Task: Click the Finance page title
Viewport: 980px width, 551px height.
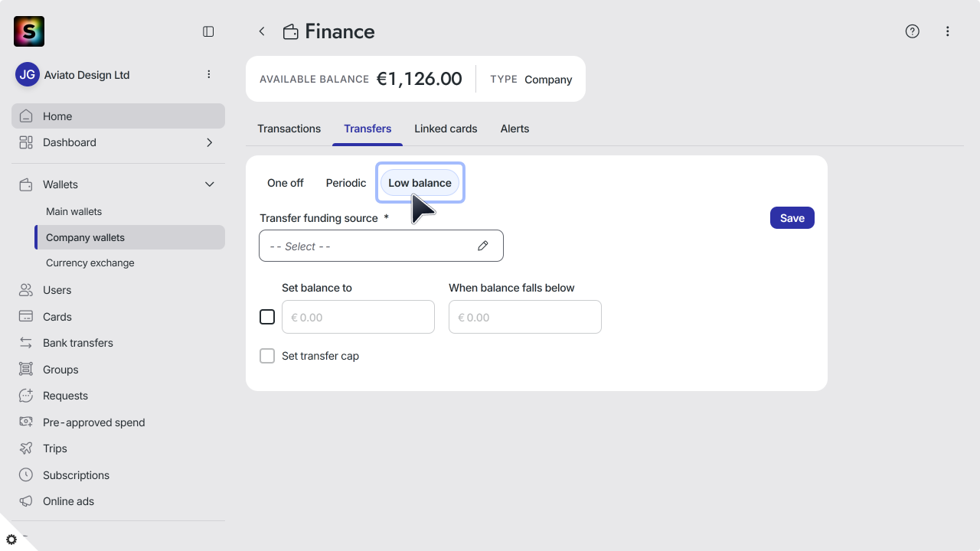Action: tap(340, 31)
